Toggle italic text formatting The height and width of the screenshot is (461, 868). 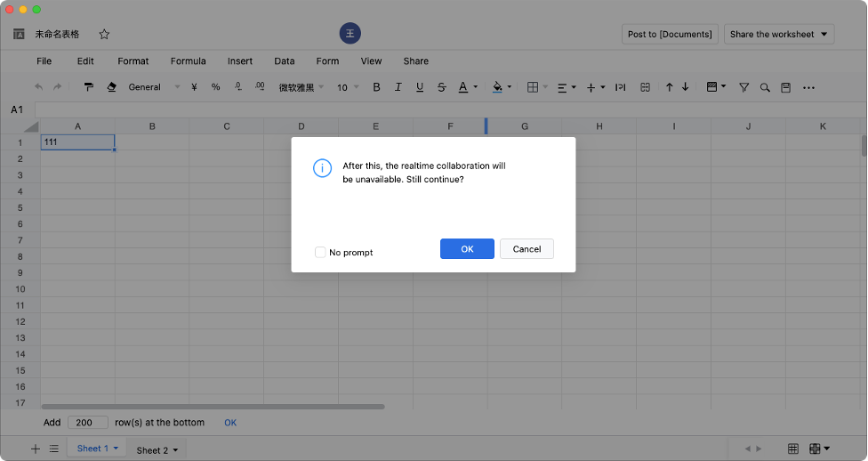(398, 87)
